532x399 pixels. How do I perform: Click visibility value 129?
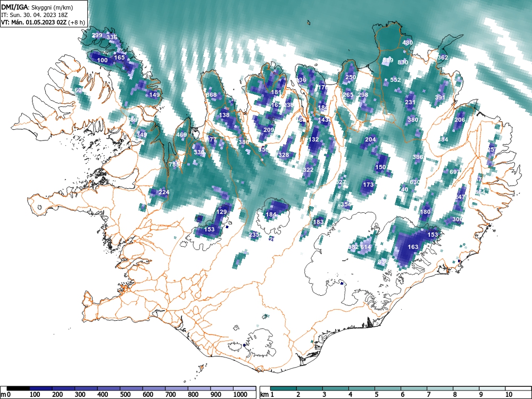221,212
